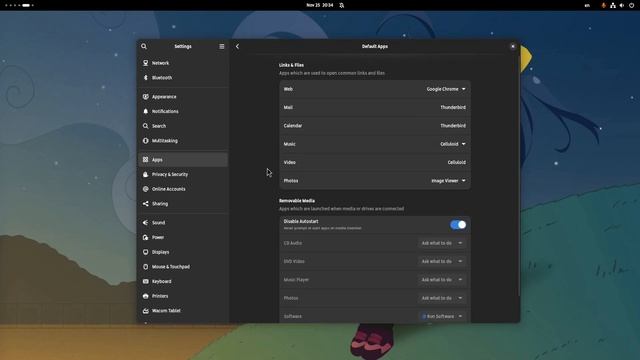
Task: Click the top bar volume icon
Action: click(622, 5)
